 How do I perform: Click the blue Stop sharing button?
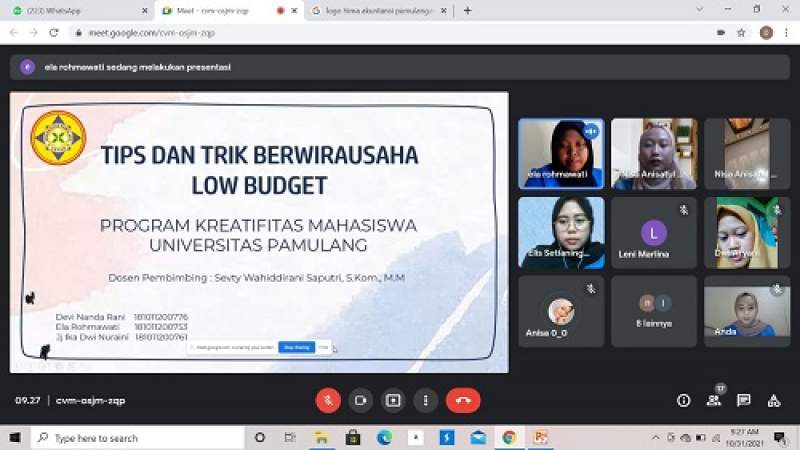(296, 347)
